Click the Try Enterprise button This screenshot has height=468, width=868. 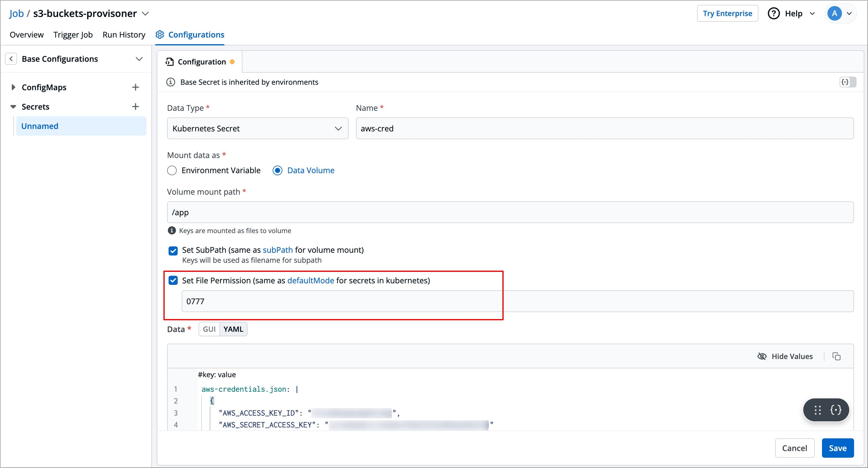(728, 13)
